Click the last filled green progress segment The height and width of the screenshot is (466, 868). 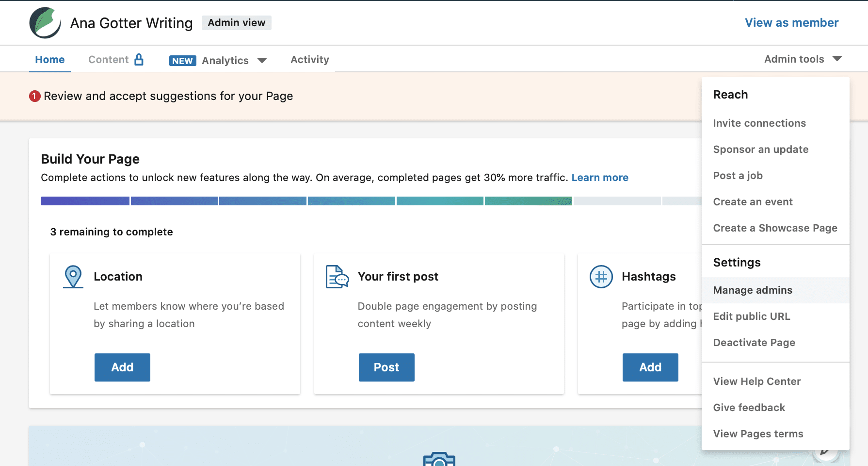click(529, 201)
